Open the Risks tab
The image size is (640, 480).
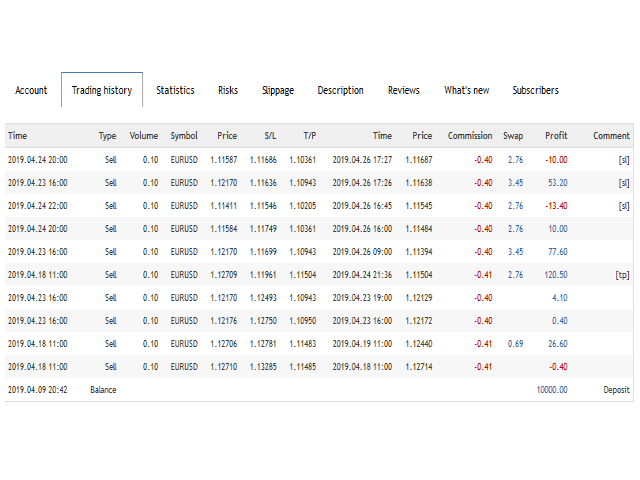click(x=228, y=90)
